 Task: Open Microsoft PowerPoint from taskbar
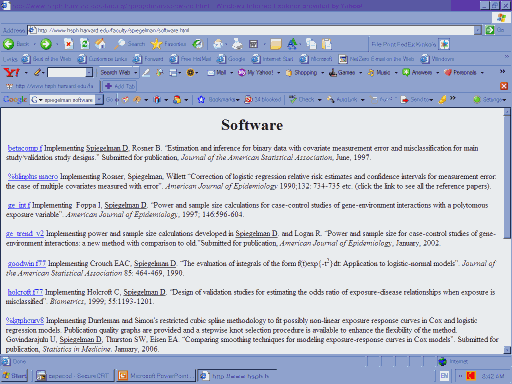tap(155, 376)
